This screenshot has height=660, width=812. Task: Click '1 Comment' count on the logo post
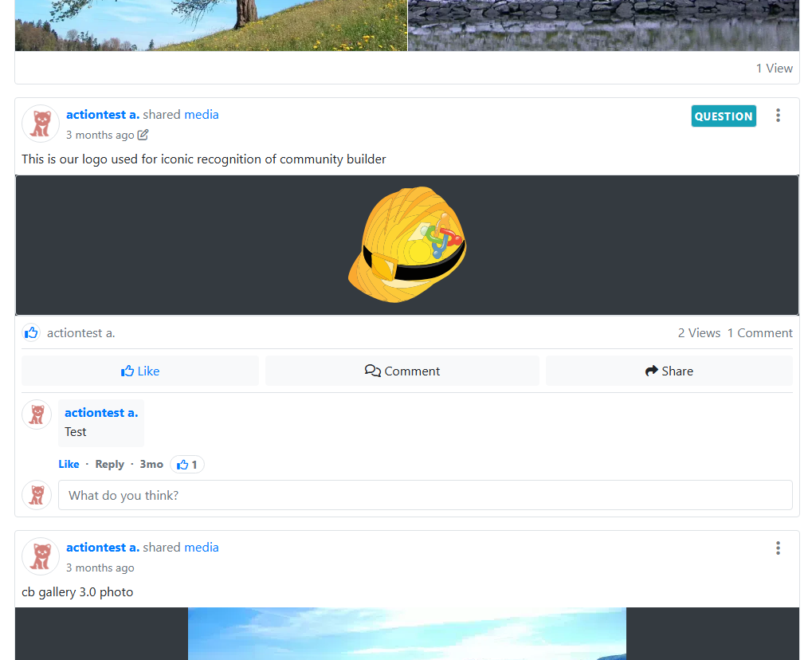coord(759,333)
